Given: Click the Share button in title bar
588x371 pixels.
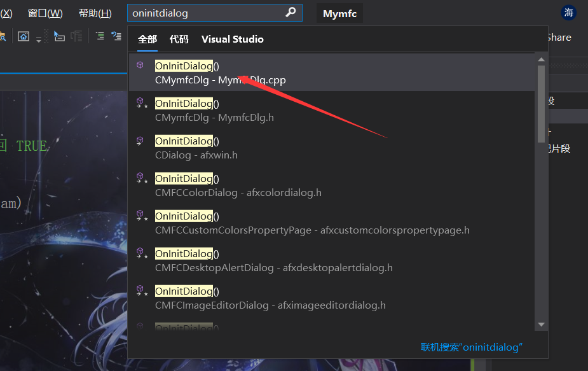Looking at the screenshot, I should coord(559,38).
